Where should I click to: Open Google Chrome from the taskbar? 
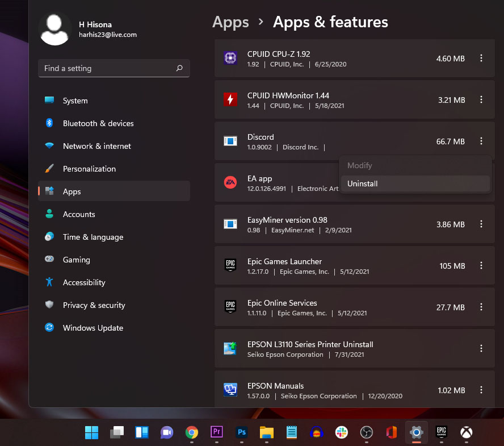pyautogui.click(x=192, y=432)
